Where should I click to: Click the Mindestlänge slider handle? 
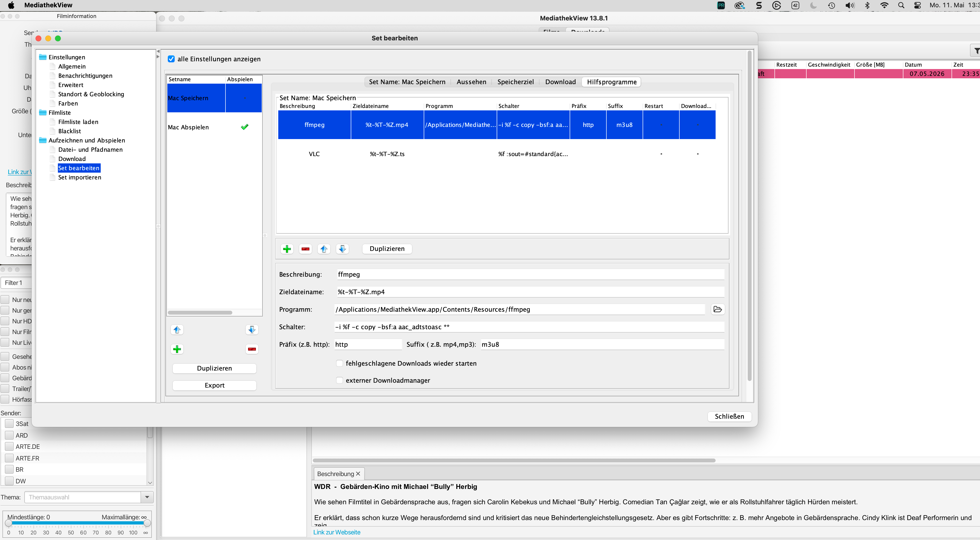8,523
